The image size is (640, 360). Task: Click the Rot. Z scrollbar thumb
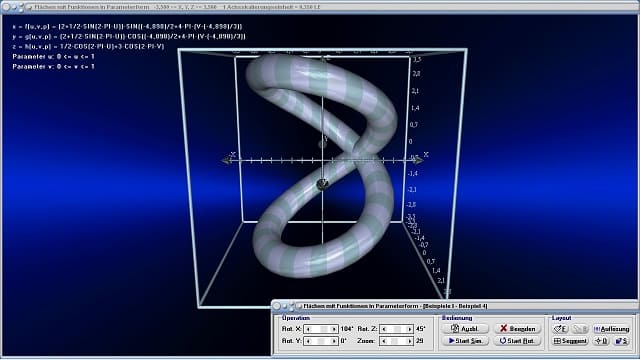coord(398,329)
